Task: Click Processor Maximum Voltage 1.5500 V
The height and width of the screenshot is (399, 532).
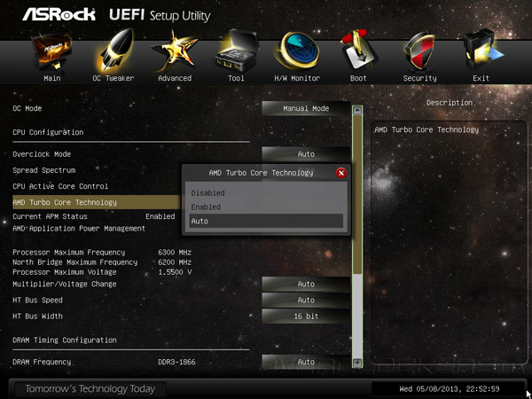Action: (175, 272)
